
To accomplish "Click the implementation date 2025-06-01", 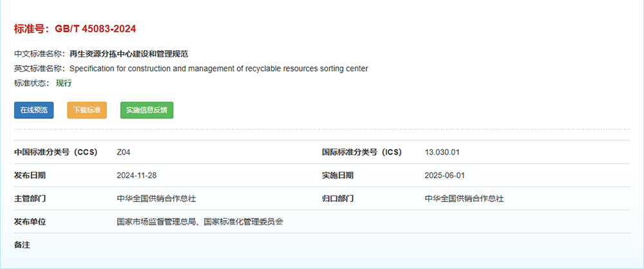I will coord(444,175).
